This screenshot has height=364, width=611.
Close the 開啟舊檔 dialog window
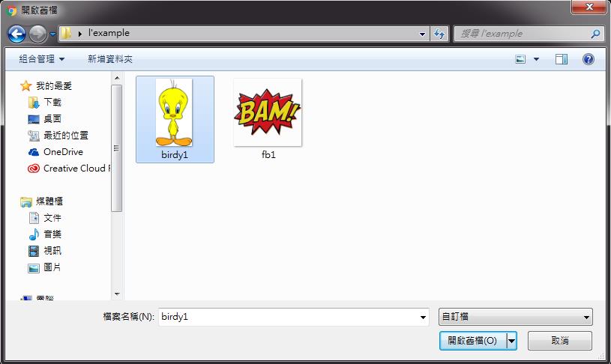click(589, 7)
